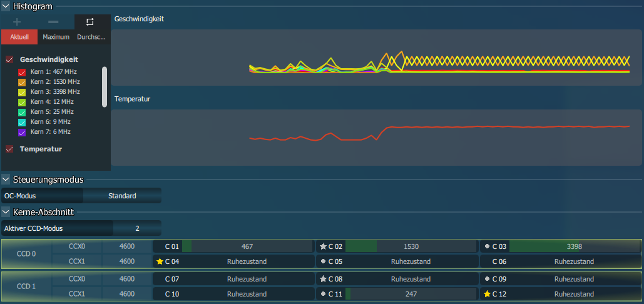The height and width of the screenshot is (304, 644).
Task: Click the OC-Modus Standard value
Action: tap(122, 196)
